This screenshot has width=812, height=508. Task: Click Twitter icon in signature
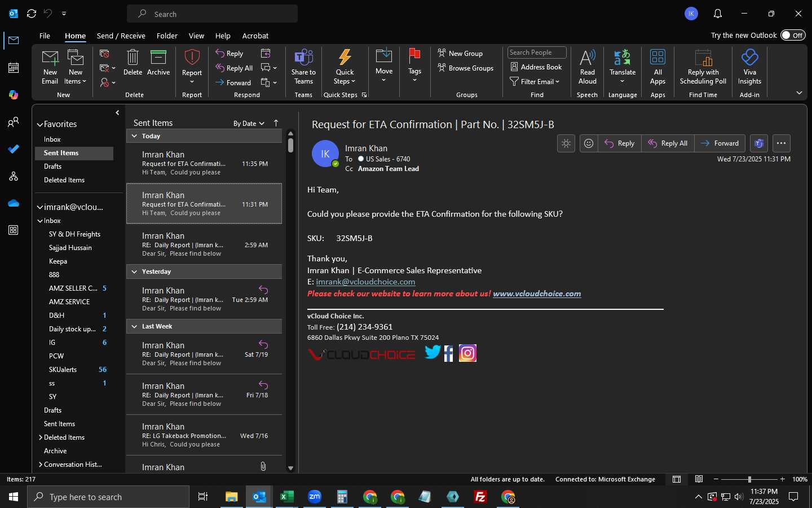point(433,353)
